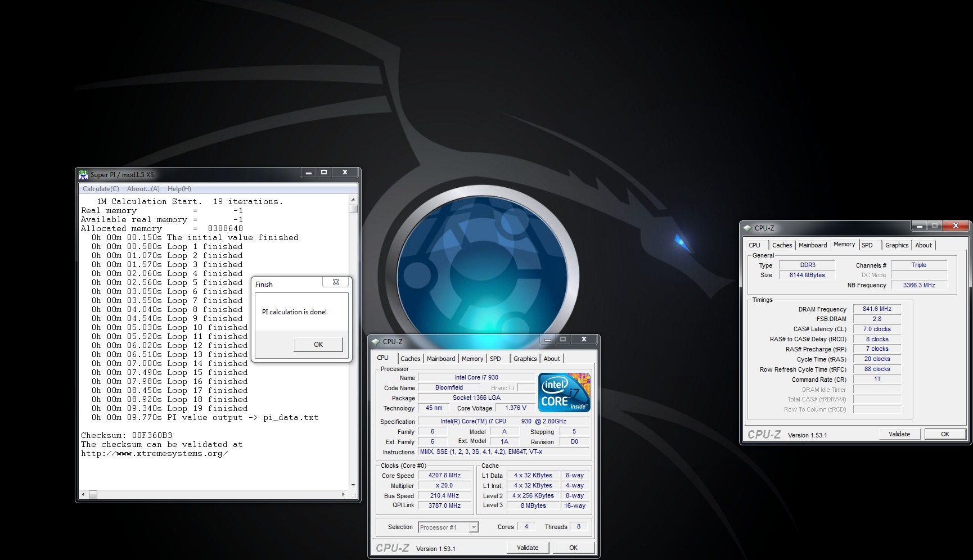973x560 pixels.
Task: Close the Finish dialog with X
Action: (x=336, y=282)
